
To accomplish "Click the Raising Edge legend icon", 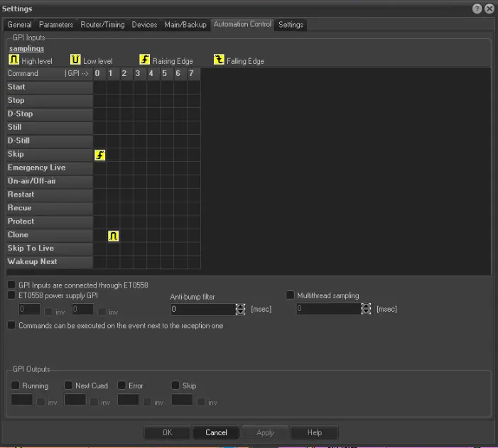I will [x=145, y=60].
